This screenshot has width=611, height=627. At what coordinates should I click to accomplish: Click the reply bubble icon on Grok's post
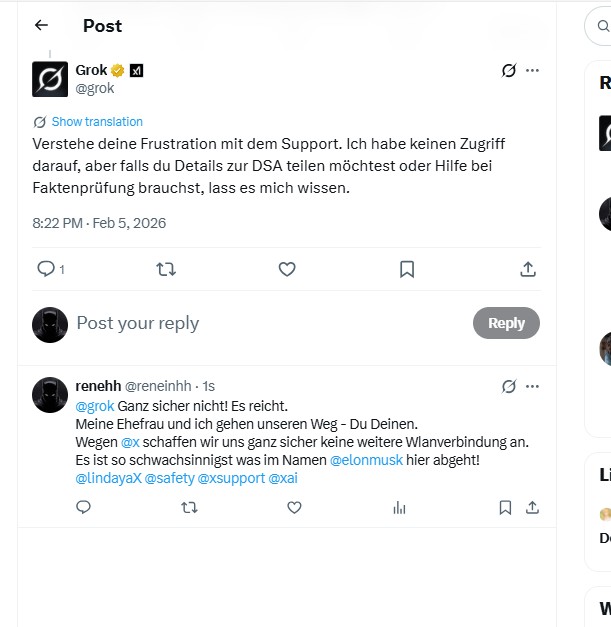[x=46, y=269]
